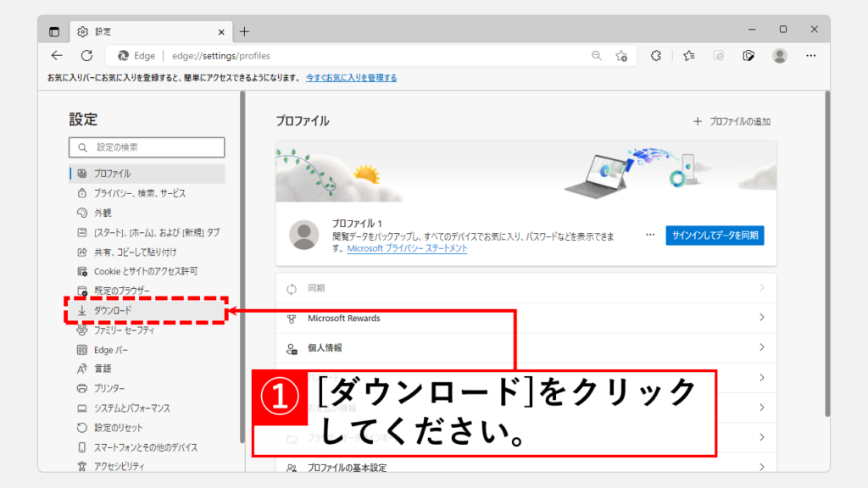Reload the page with the refresh icon

click(x=86, y=56)
